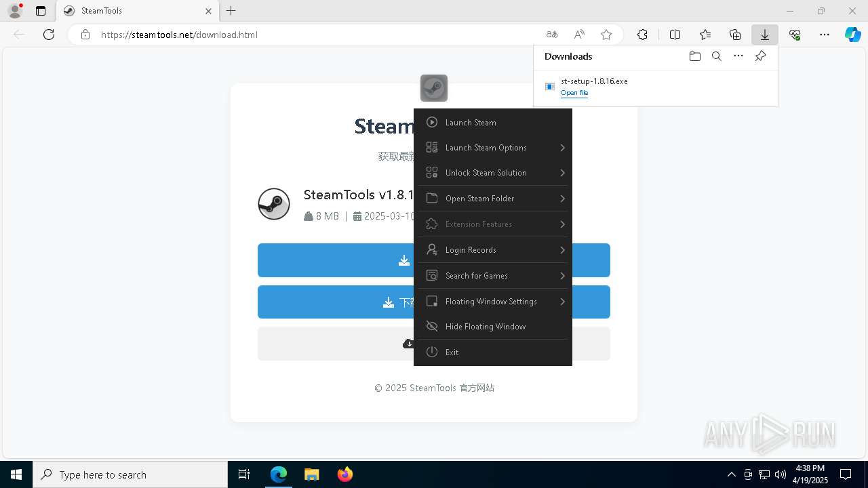Image resolution: width=868 pixels, height=488 pixels.
Task: Open File Explorer from taskbar
Action: click(x=311, y=474)
